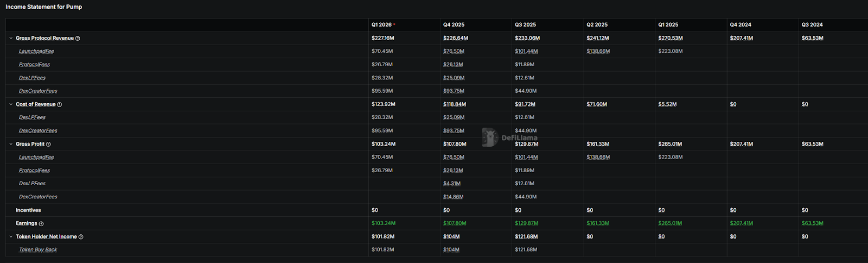Click the info icon next to Cost of Revenue

tap(60, 105)
